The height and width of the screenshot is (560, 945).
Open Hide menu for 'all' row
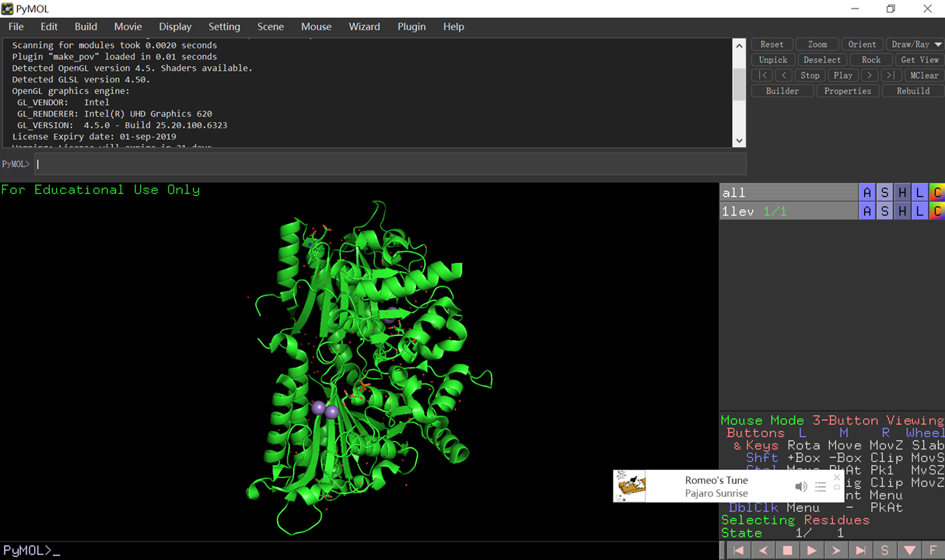[x=902, y=192]
